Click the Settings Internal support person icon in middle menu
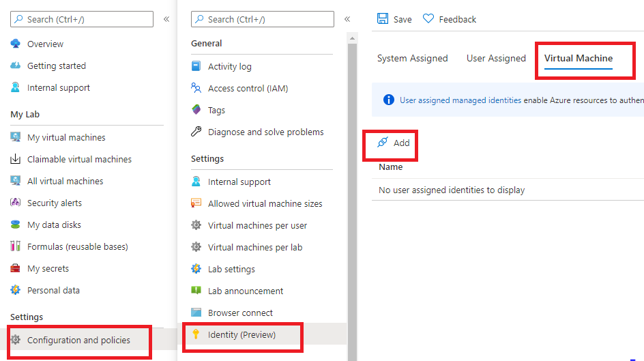 point(196,181)
